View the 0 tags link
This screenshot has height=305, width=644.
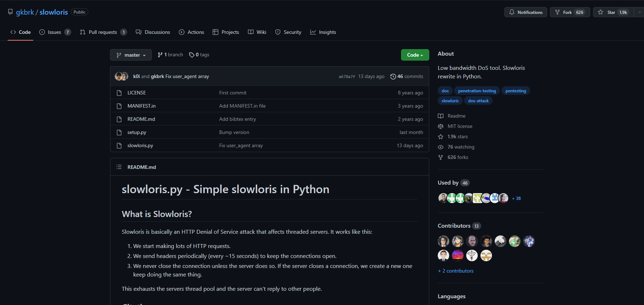point(199,55)
